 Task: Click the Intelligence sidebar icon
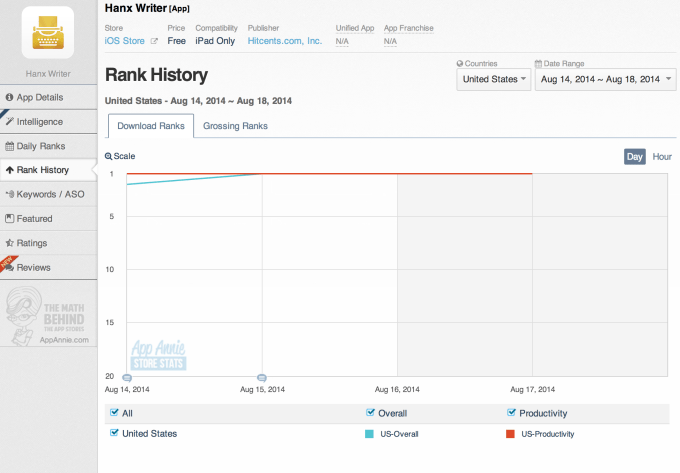(10, 121)
